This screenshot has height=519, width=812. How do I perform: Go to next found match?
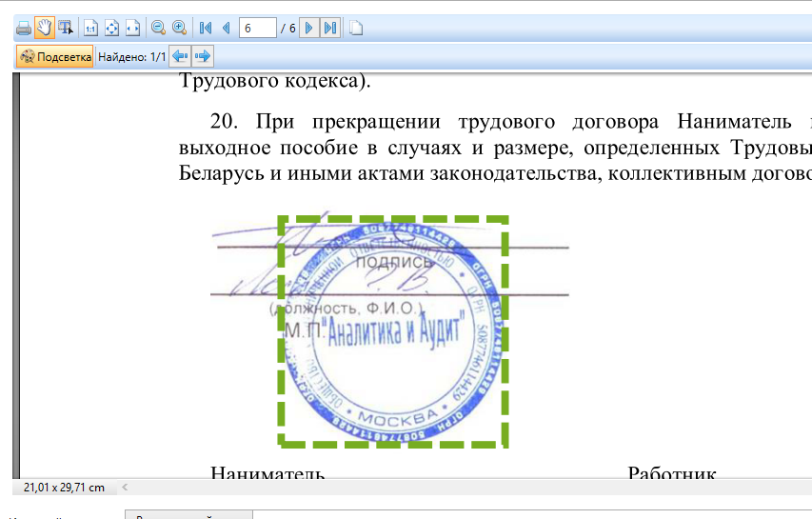tap(202, 57)
